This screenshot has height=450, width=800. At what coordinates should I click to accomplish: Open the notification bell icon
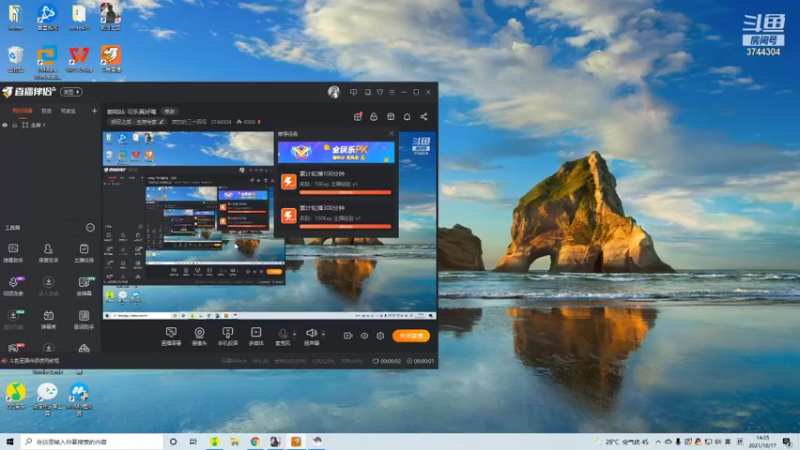tap(407, 117)
